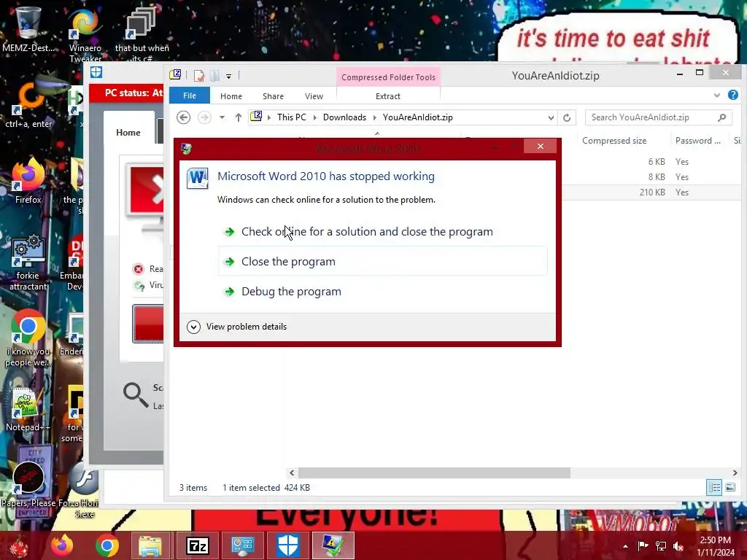The height and width of the screenshot is (560, 747).
Task: Open 7-Zip from the taskbar
Action: 197,545
